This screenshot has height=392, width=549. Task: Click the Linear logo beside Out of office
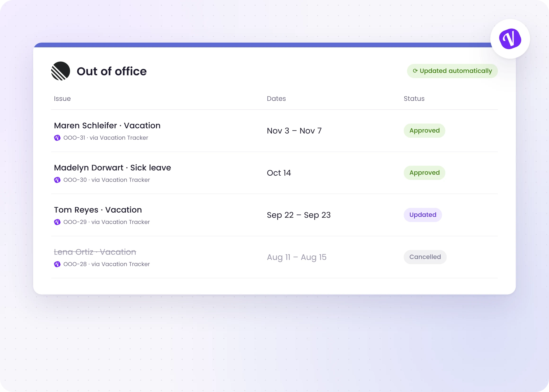[x=61, y=71]
